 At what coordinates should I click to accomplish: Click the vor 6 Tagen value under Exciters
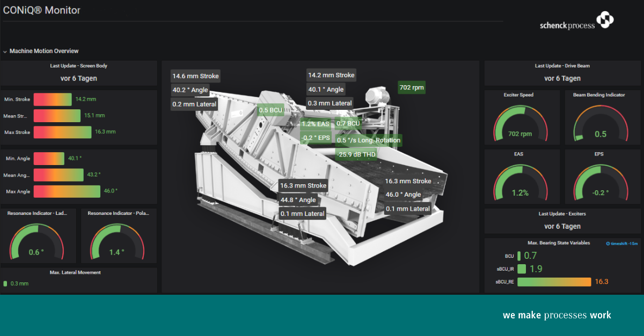pyautogui.click(x=562, y=226)
